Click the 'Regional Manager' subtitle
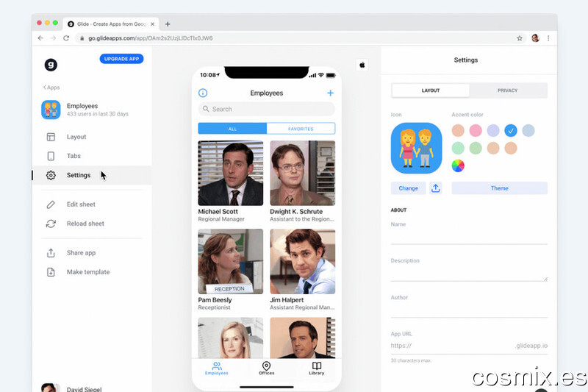Image resolution: width=588 pixels, height=392 pixels. [221, 219]
